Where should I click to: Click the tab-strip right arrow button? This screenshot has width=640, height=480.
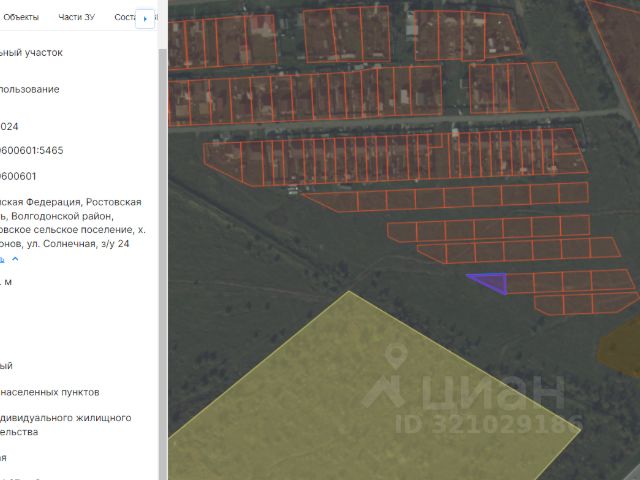(x=145, y=19)
